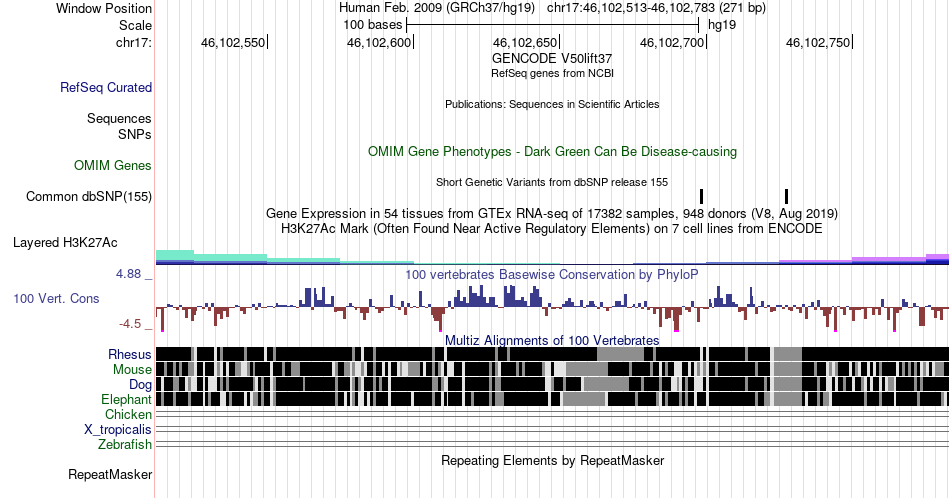950x498 pixels.
Task: Click the GENCODE V50lift37 track title
Action: (552, 59)
